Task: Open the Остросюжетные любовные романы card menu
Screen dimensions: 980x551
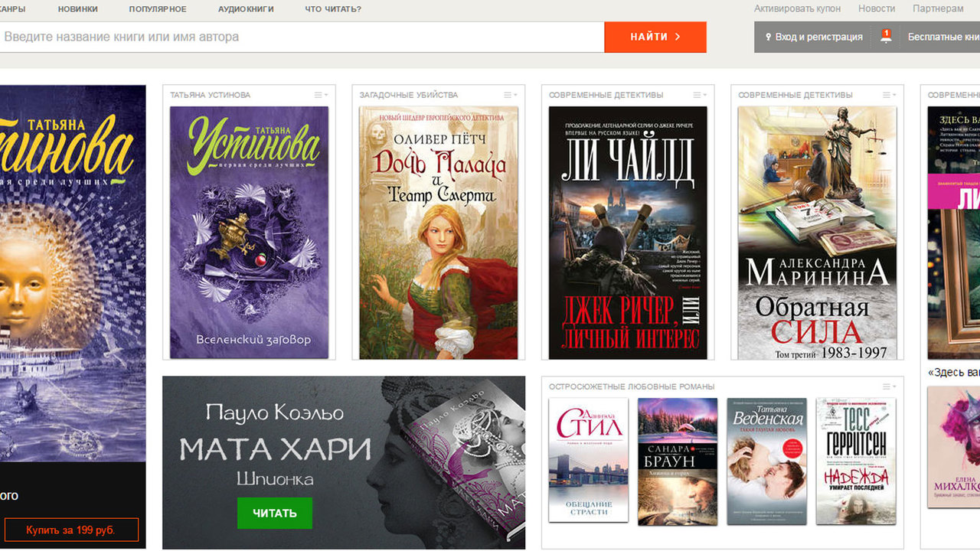Action: [889, 386]
